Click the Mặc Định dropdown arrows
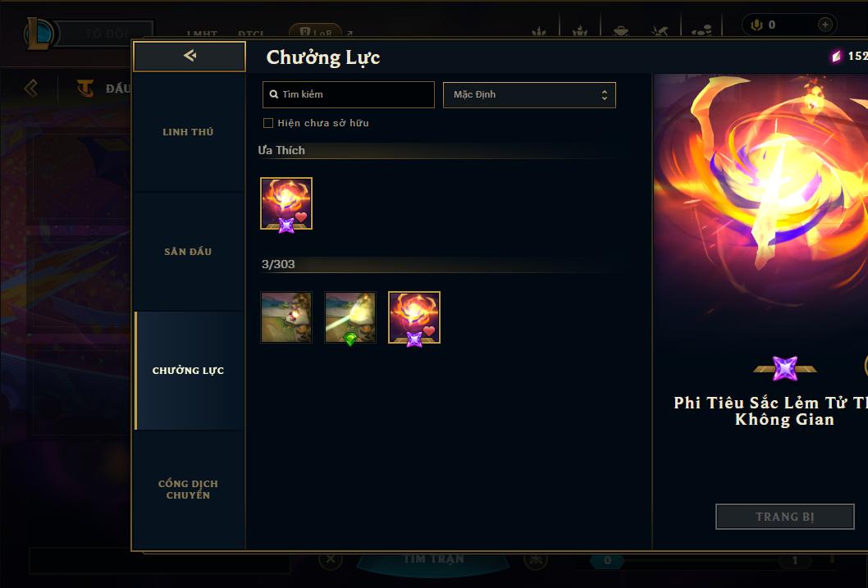 click(x=605, y=95)
